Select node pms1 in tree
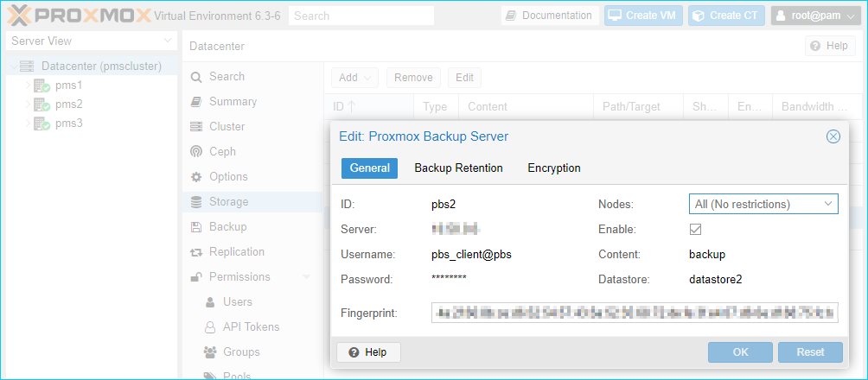 (68, 85)
